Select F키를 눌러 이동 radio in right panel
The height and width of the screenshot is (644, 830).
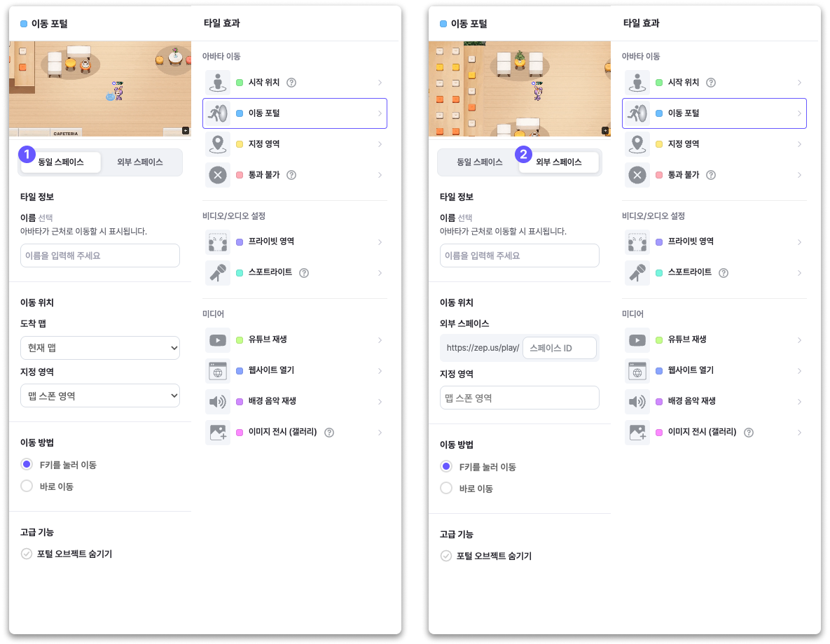(446, 466)
